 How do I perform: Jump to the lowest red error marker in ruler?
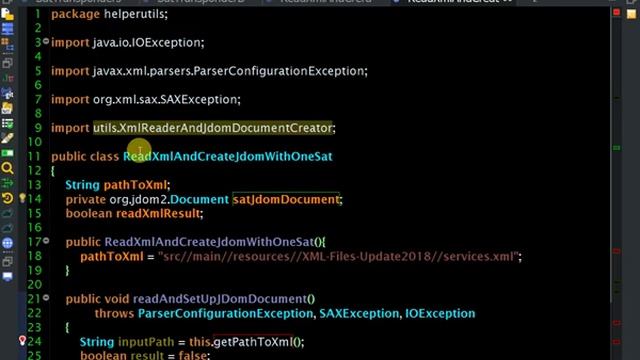point(617,342)
